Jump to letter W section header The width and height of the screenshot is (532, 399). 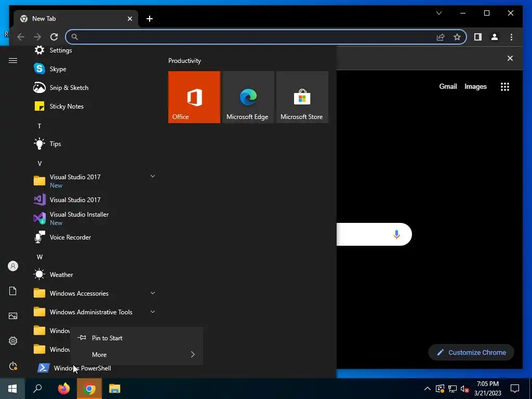[39, 257]
